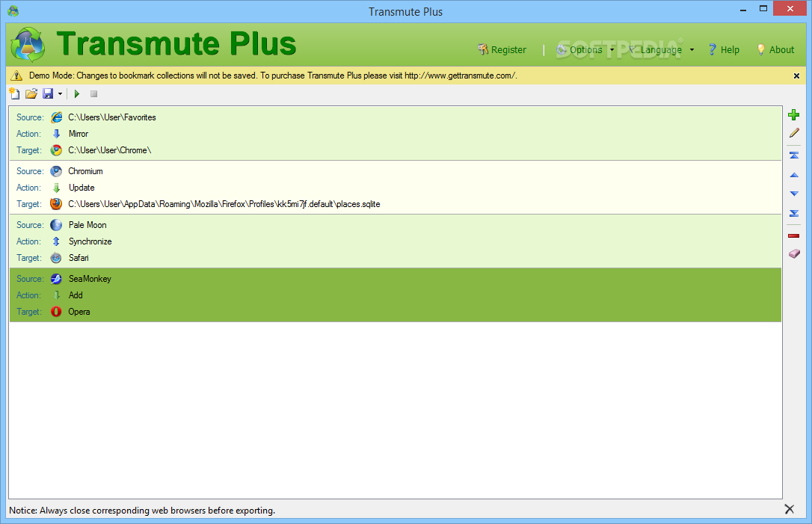Select the Opera target text
The height and width of the screenshot is (524, 812).
click(x=79, y=312)
